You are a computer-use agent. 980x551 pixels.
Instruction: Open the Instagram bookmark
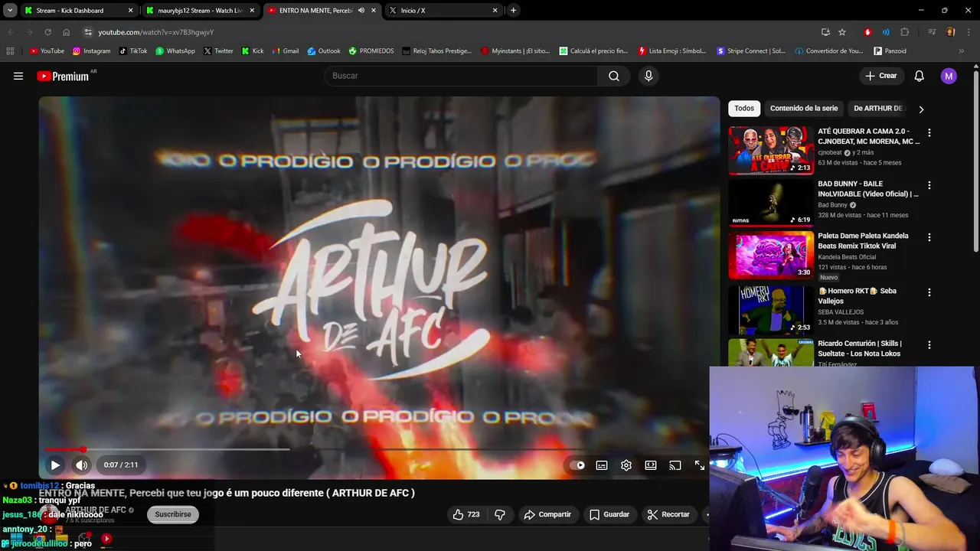(91, 51)
